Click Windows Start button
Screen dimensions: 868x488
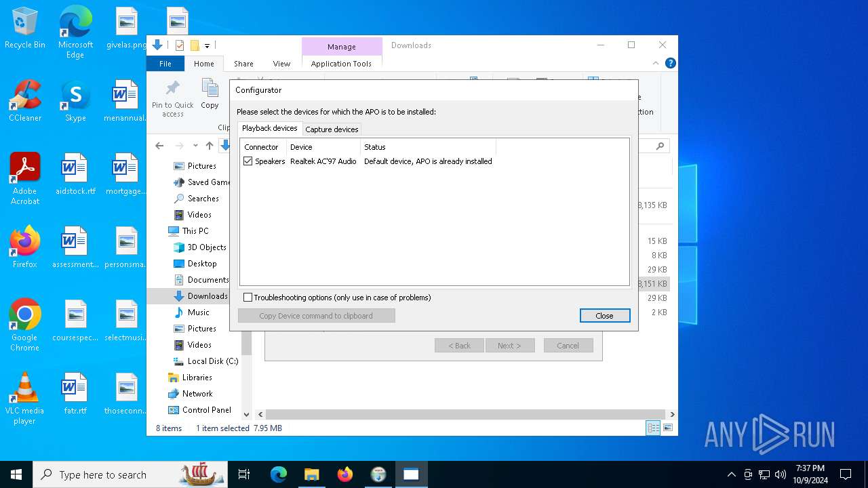coord(16,474)
